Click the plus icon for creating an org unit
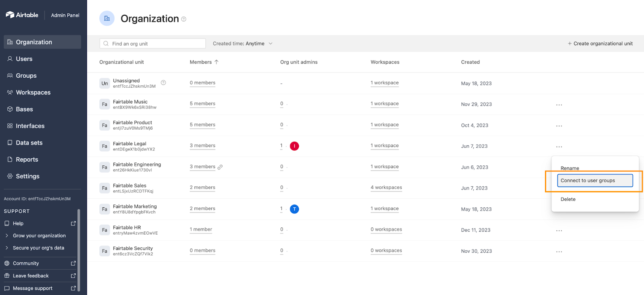The height and width of the screenshot is (295, 644). (570, 43)
